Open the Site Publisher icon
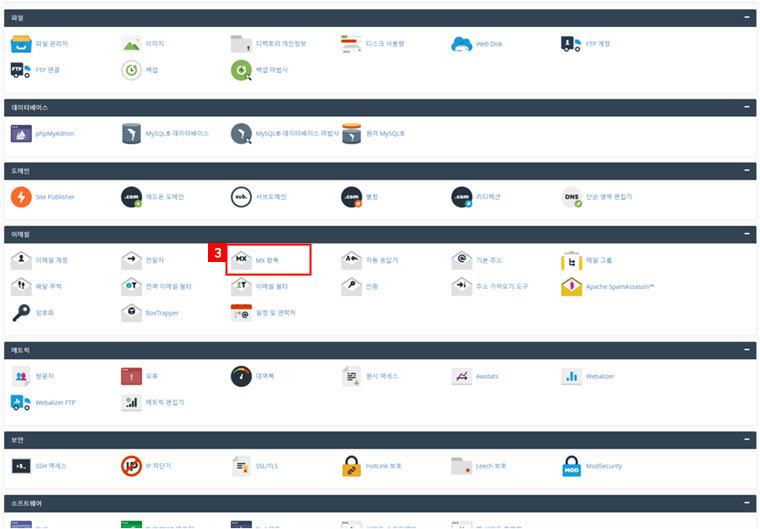The image size is (760, 529). 22,197
